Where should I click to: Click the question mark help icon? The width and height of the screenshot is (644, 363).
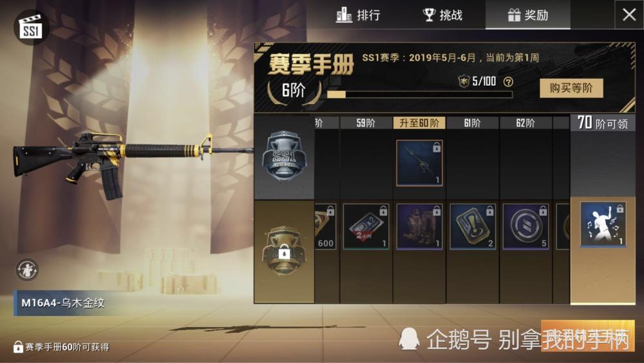[x=508, y=82]
